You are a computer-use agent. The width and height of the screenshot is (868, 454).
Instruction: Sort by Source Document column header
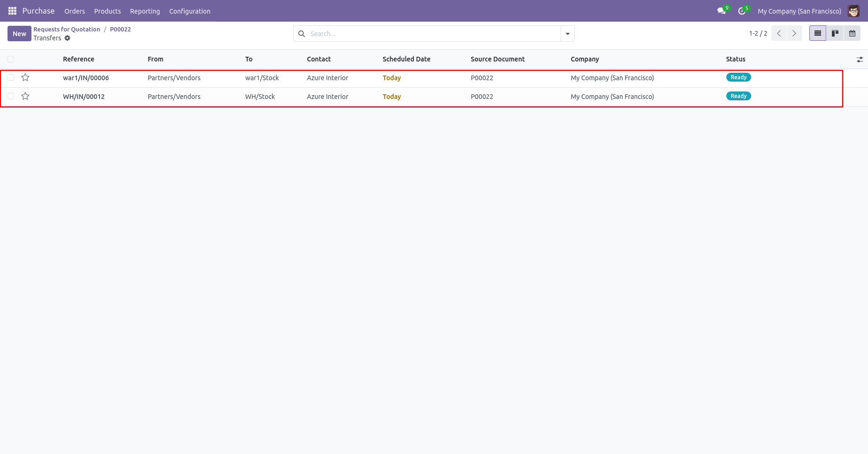click(498, 59)
